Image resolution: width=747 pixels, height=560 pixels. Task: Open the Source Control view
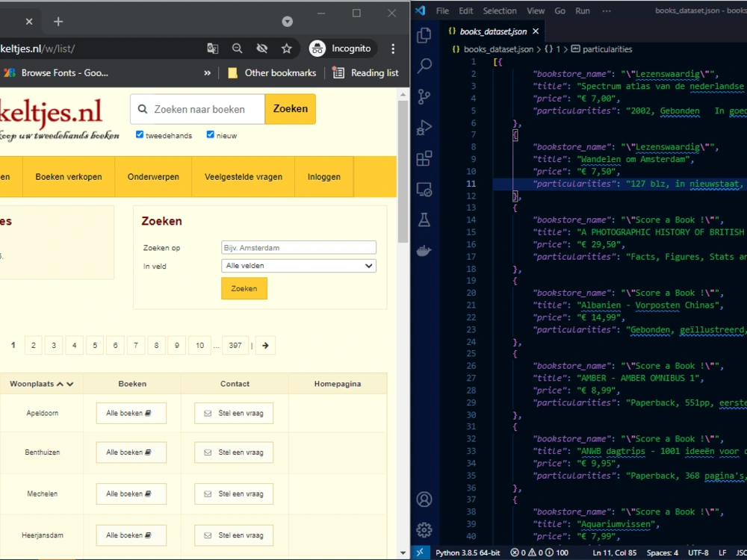click(x=424, y=96)
